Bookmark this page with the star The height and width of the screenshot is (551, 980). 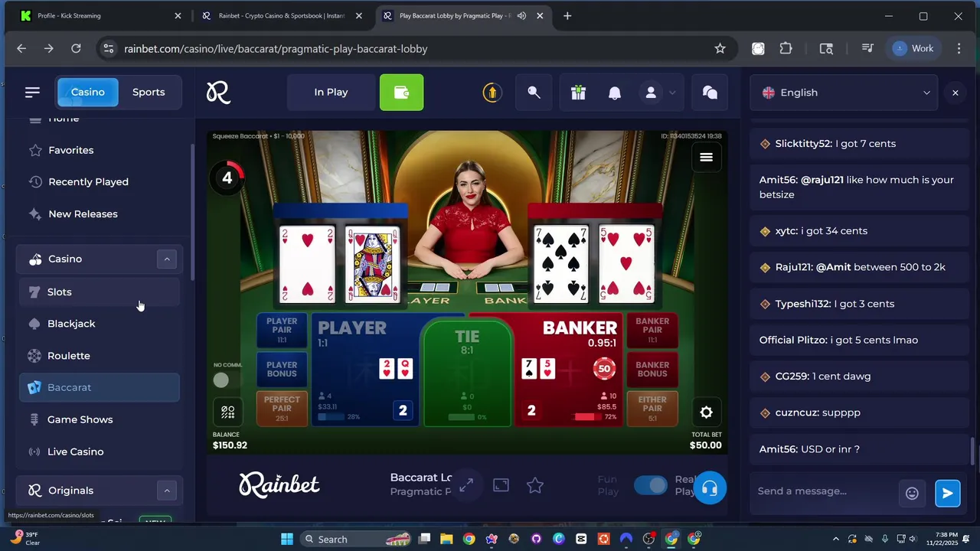(x=720, y=48)
